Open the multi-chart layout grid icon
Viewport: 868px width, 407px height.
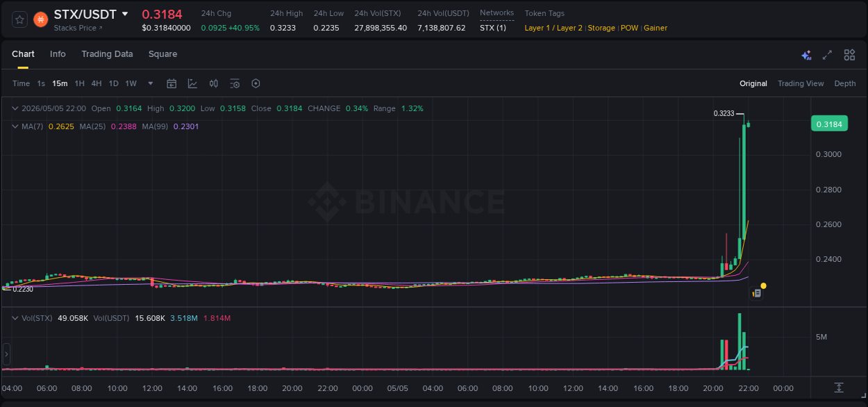click(849, 55)
